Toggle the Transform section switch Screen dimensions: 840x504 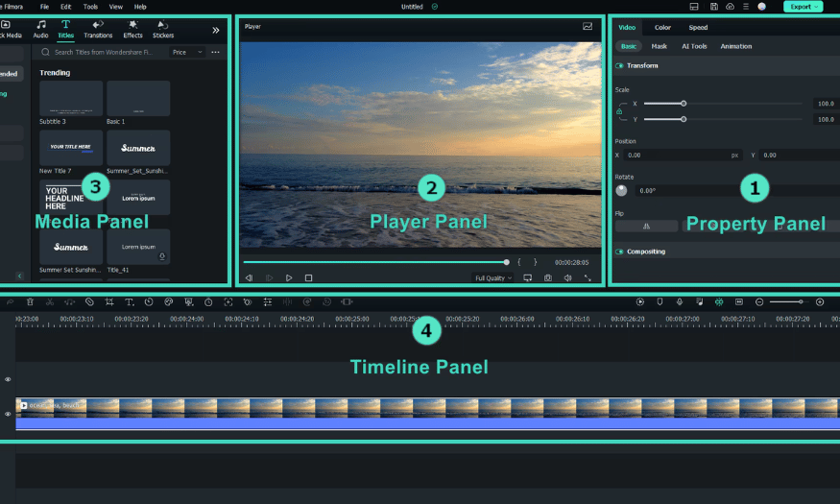[x=619, y=65]
